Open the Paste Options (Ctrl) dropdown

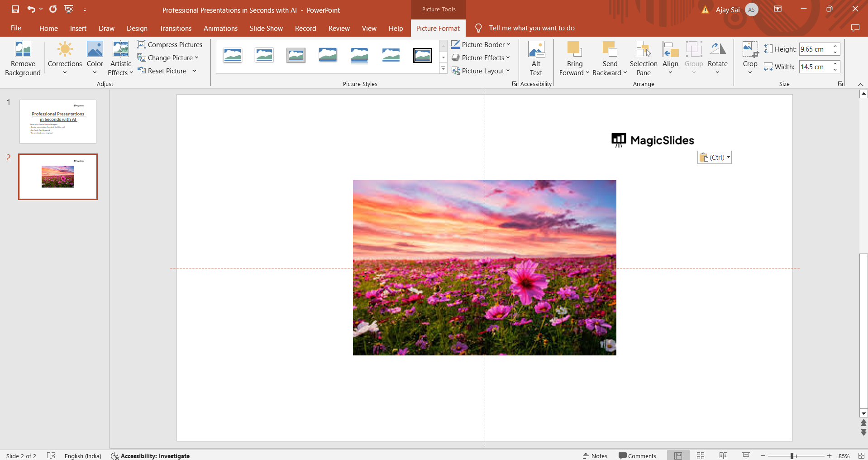coord(715,157)
